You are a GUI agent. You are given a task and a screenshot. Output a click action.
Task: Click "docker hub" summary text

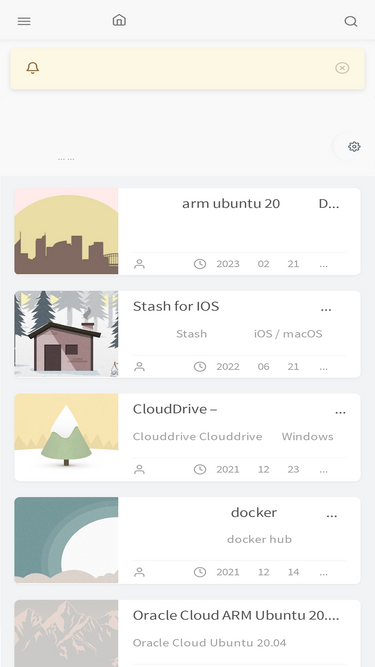click(259, 539)
